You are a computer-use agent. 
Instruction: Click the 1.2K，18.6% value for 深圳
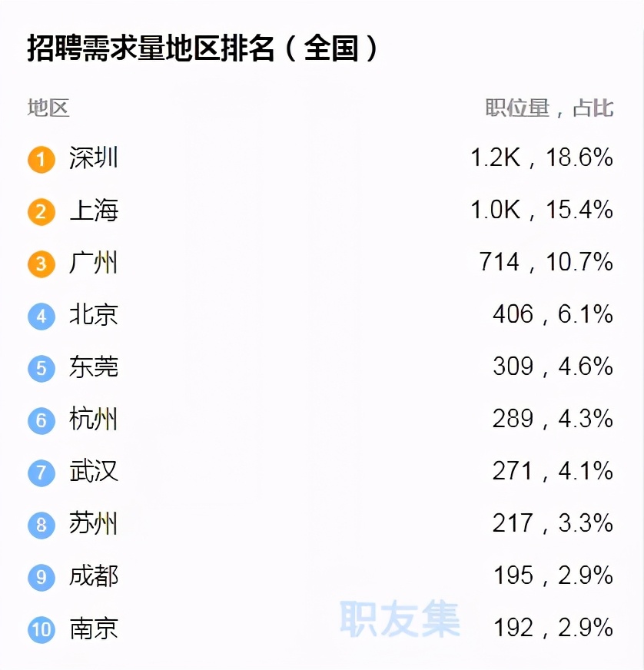click(543, 159)
